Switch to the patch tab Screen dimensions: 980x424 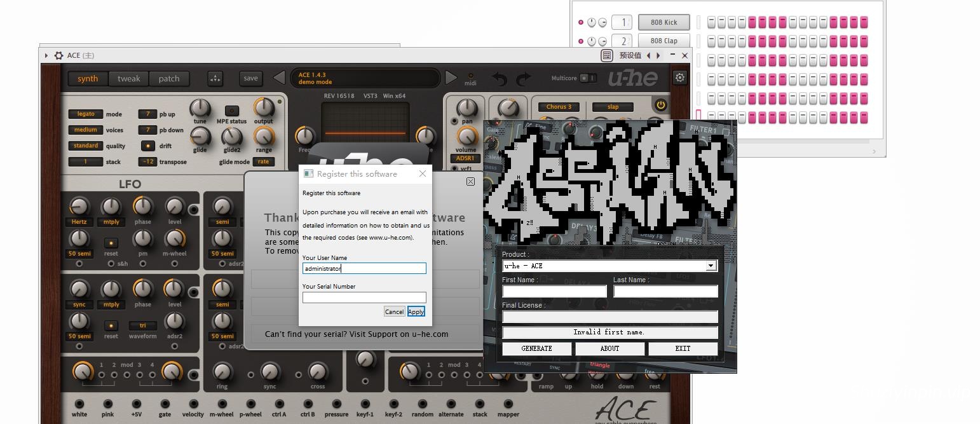pos(169,79)
